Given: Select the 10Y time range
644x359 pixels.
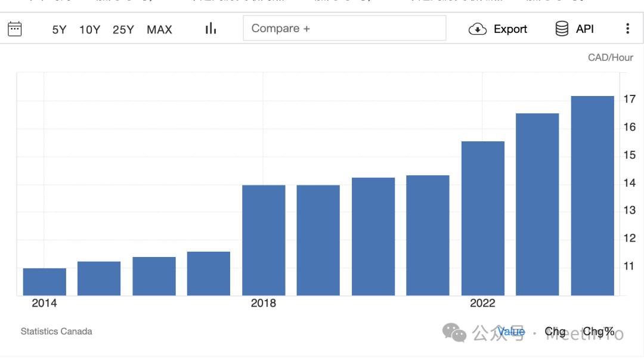Looking at the screenshot, I should 89,30.
